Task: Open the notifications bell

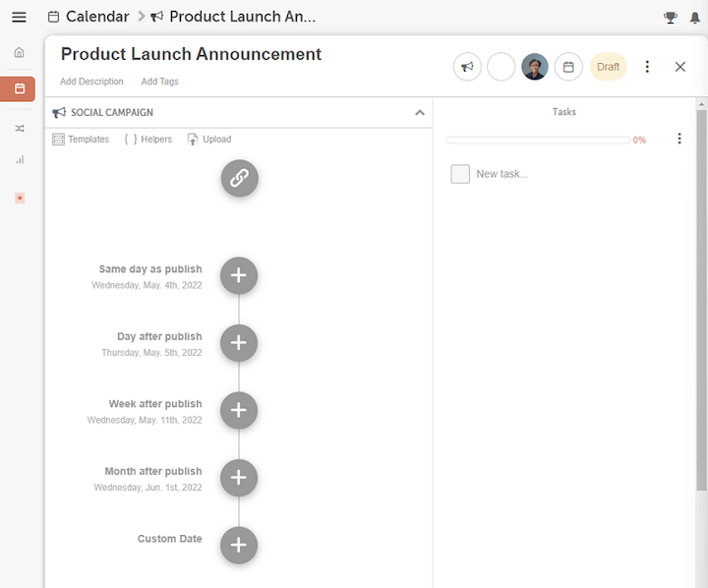Action: [695, 17]
